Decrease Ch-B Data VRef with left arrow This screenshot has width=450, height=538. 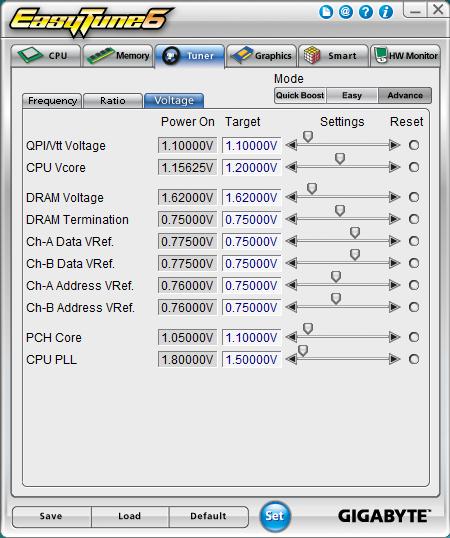coord(291,263)
